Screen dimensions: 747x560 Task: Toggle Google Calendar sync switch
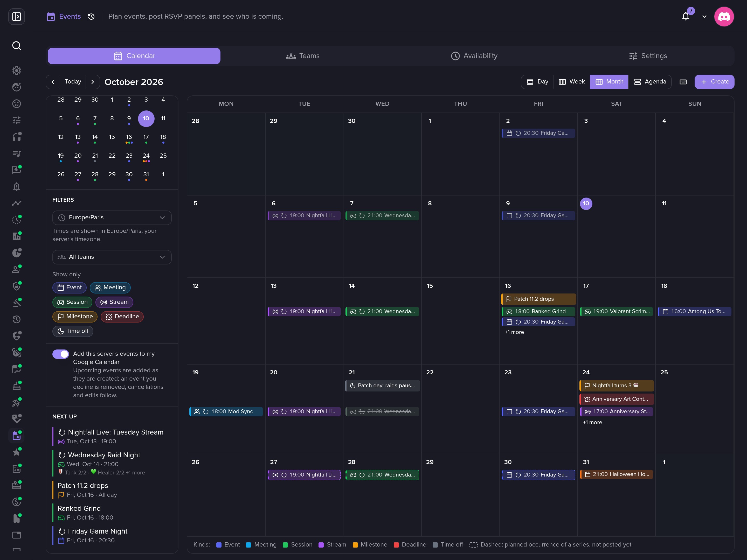coord(61,354)
